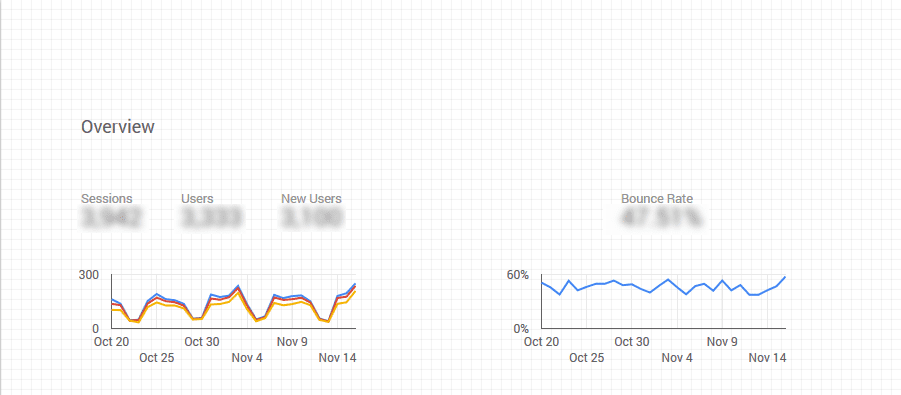Select the Users scorecard label
The height and width of the screenshot is (395, 901).
click(x=197, y=199)
